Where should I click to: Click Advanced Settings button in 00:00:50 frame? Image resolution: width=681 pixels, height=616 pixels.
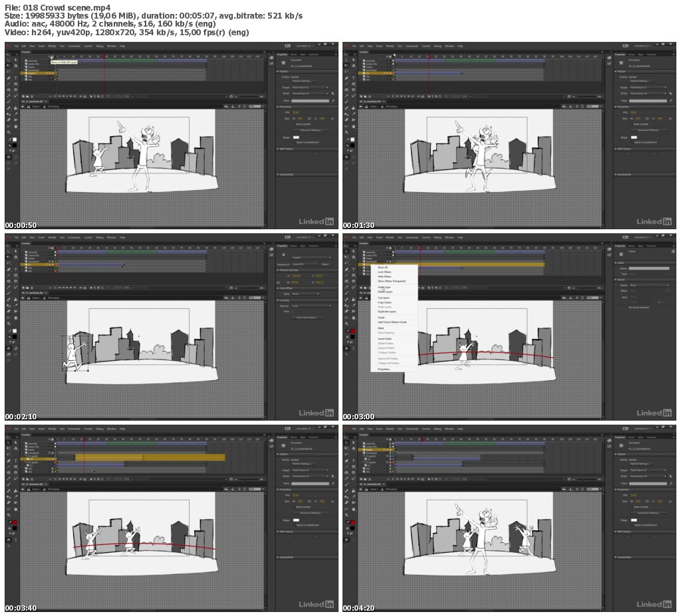tap(311, 130)
